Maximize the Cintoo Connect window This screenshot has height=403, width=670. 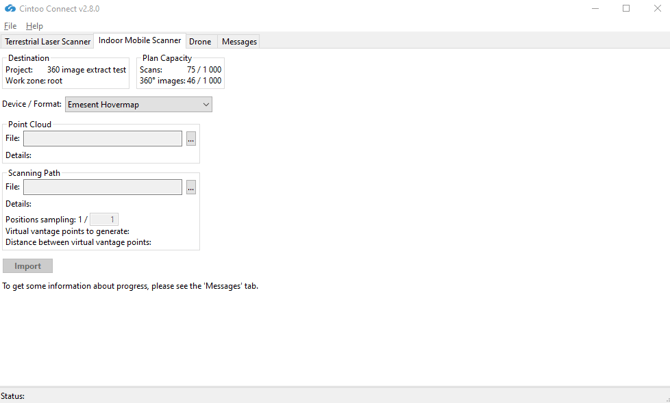point(626,9)
